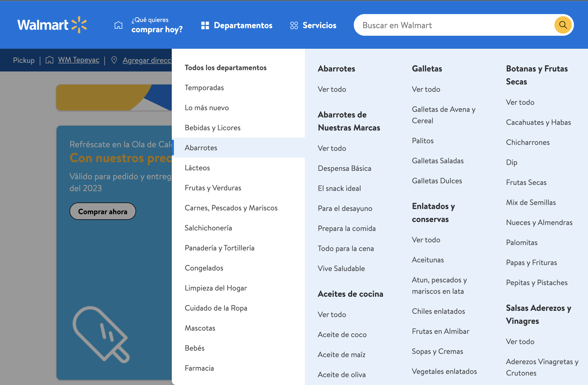588x385 pixels.
Task: Click the Servicios four-circles icon
Action: click(x=294, y=25)
